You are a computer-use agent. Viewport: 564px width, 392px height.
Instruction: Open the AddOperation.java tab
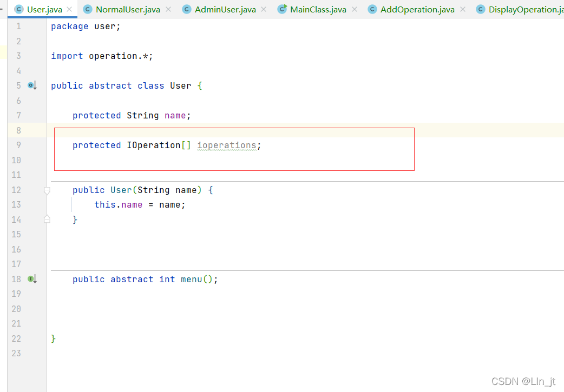click(x=417, y=9)
